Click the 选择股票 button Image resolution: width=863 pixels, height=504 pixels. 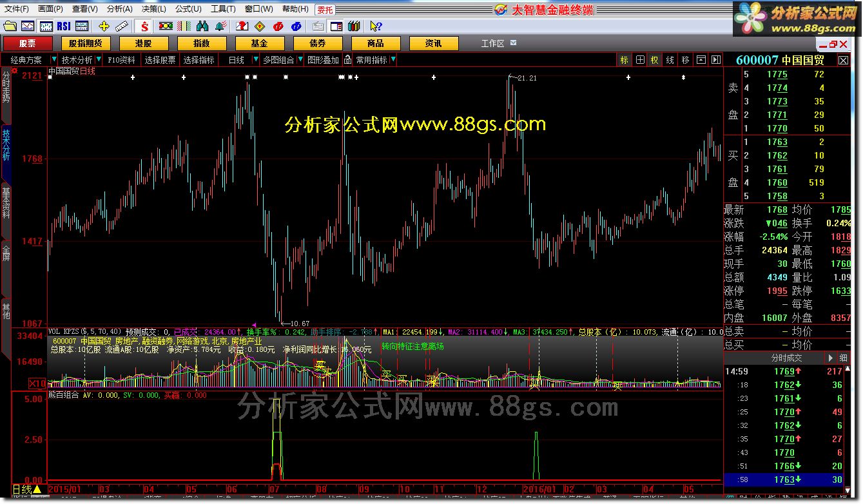(x=160, y=60)
